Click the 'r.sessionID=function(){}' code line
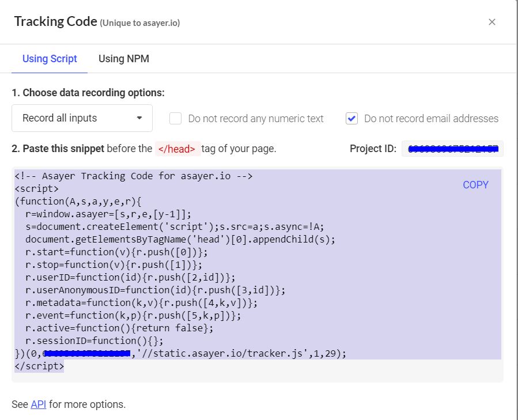 (x=94, y=340)
